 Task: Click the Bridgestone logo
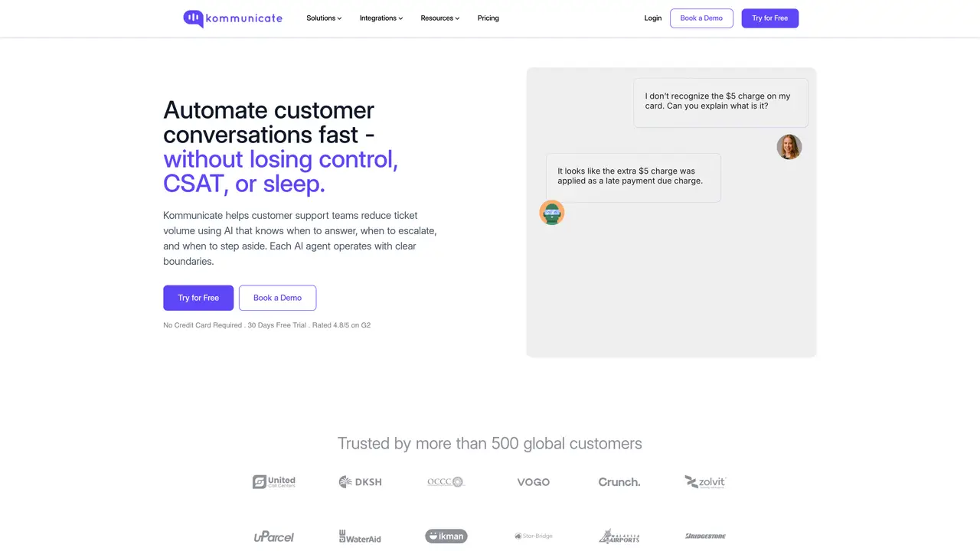click(705, 536)
